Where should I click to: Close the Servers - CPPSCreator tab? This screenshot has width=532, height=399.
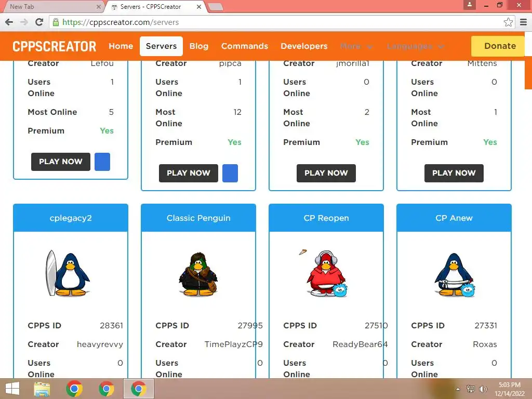199,7
